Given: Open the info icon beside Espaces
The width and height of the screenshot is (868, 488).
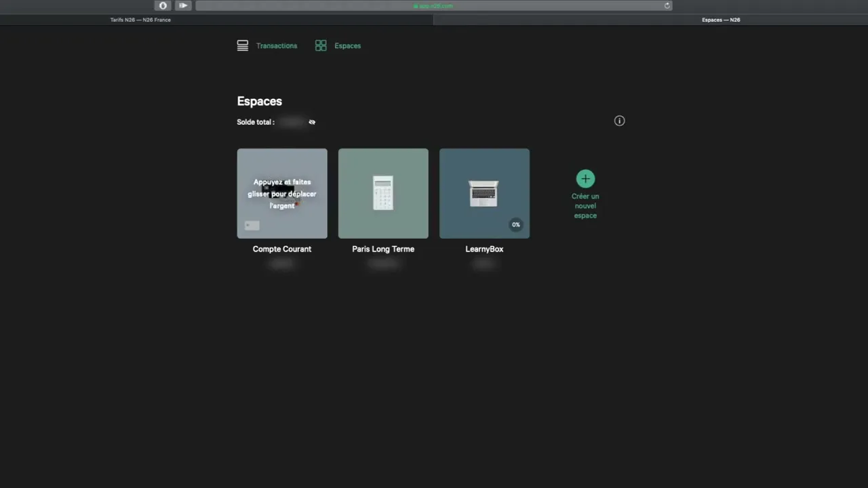Looking at the screenshot, I should (619, 121).
